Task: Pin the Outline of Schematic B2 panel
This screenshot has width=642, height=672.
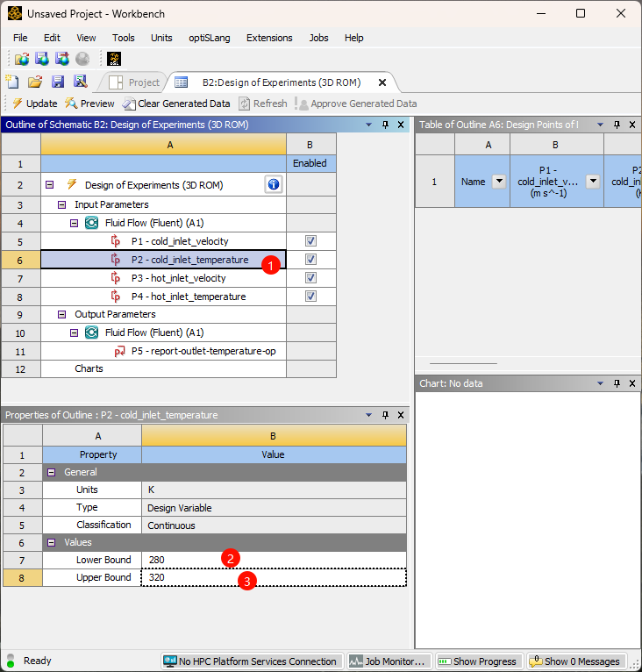Action: [384, 125]
